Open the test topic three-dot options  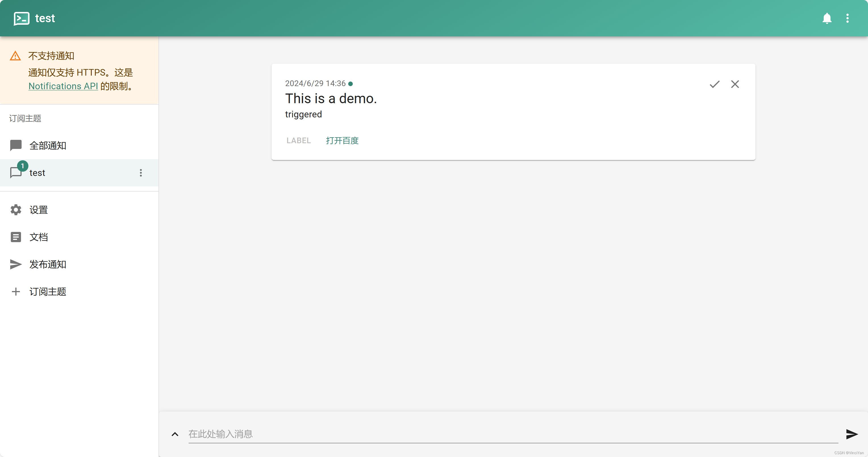[141, 173]
